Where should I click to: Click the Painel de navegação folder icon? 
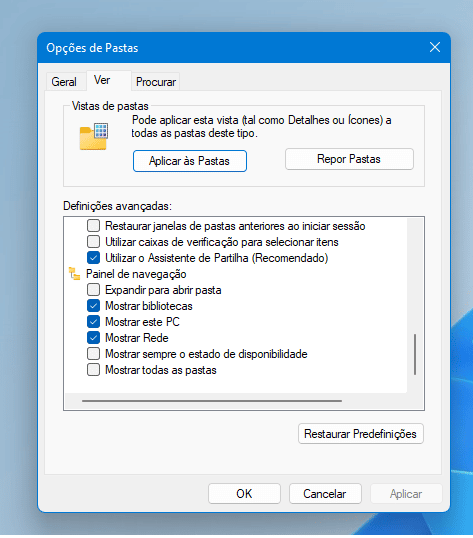(x=75, y=274)
